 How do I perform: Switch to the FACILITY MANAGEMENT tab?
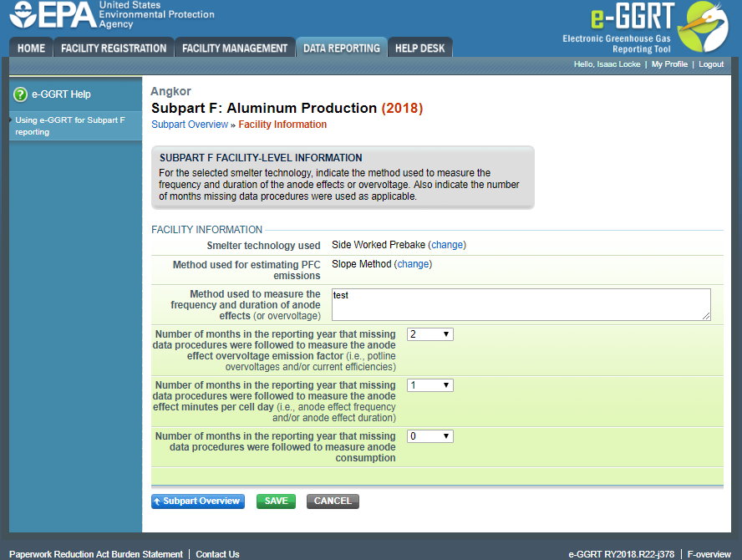(235, 48)
